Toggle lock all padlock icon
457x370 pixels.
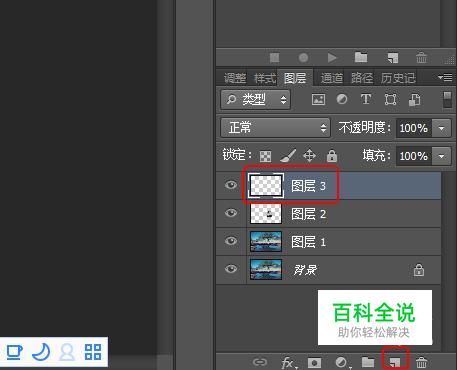[x=332, y=156]
